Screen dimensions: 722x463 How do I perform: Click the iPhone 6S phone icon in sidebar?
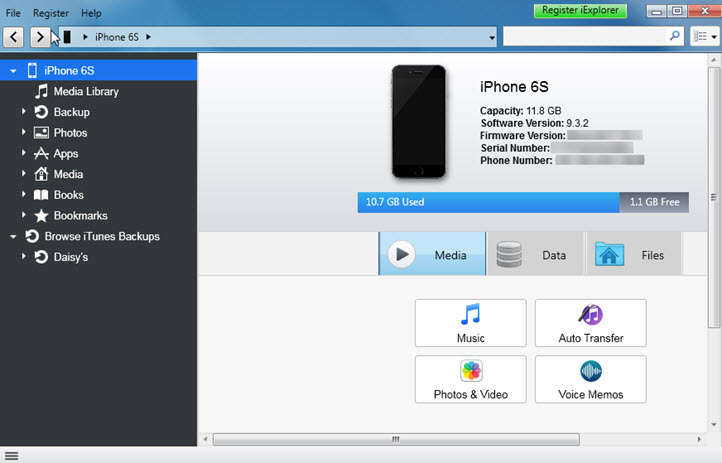point(32,70)
